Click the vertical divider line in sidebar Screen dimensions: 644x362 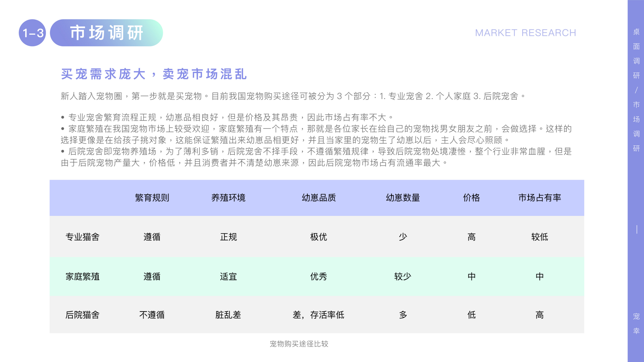tap(637, 229)
